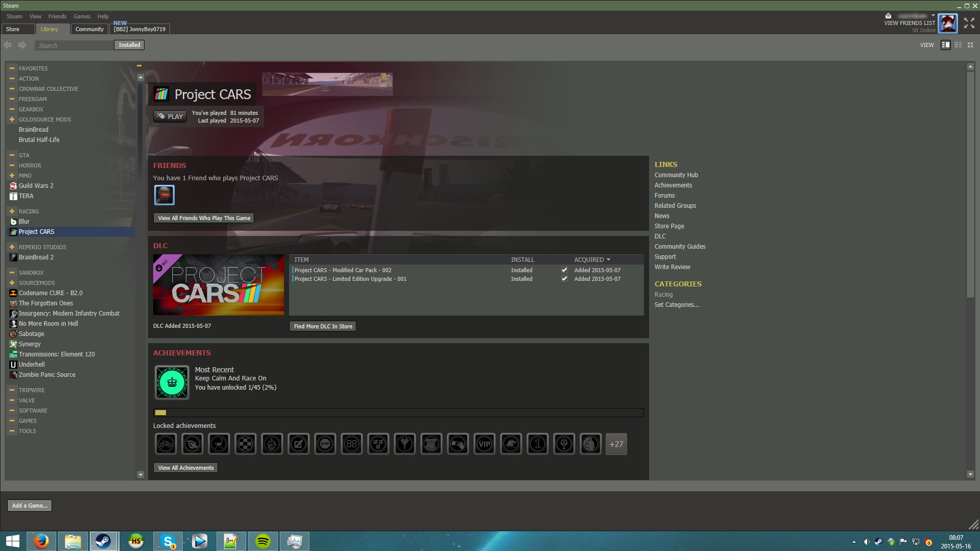Image resolution: width=980 pixels, height=551 pixels.
Task: Open File Explorer from the taskbar
Action: 73,541
